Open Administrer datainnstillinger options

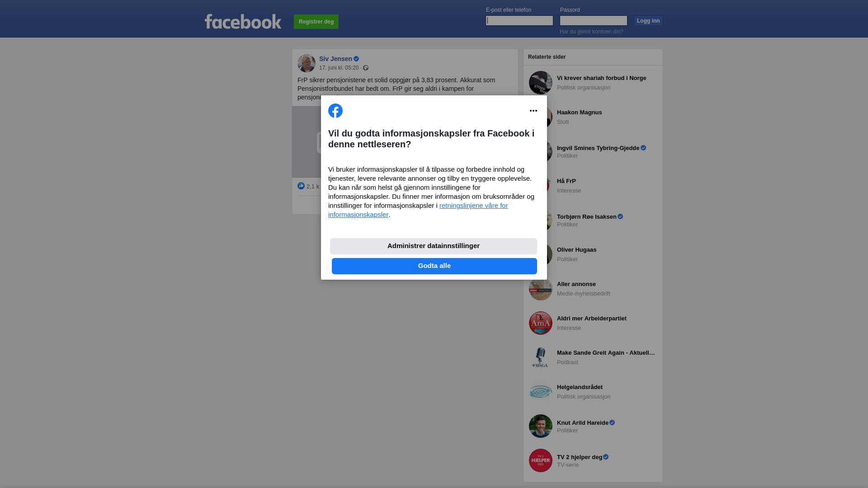[x=434, y=246]
